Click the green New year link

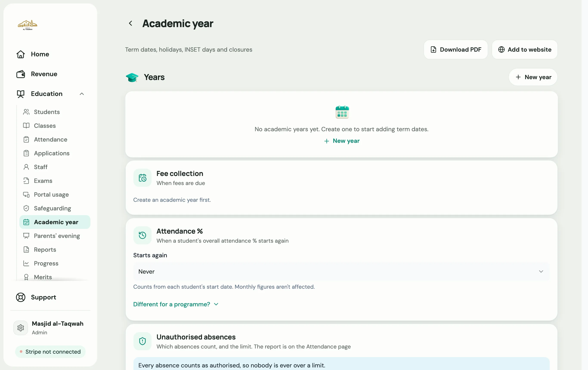coord(342,141)
